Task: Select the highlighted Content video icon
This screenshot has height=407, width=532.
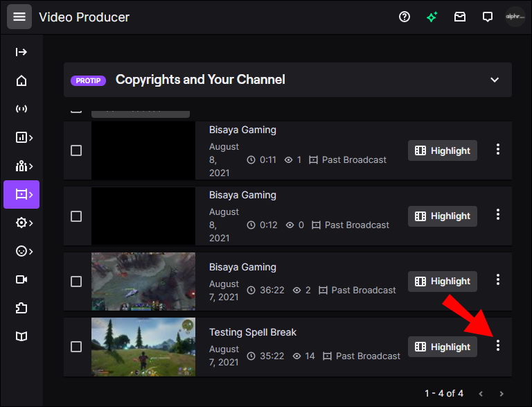Action: 21,194
